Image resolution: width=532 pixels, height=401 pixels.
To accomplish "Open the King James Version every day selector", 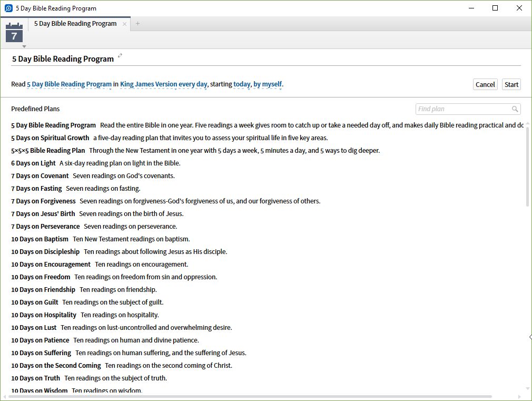I will (x=163, y=84).
